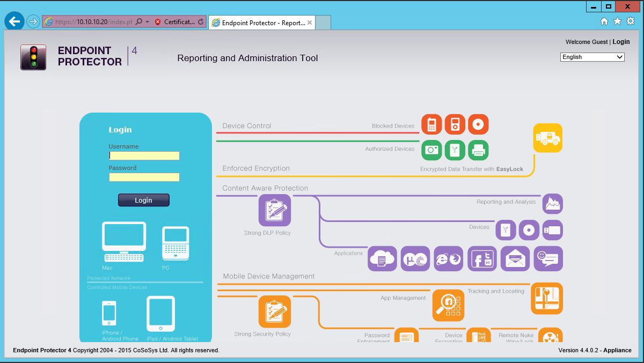Image resolution: width=644 pixels, height=363 pixels.
Task: Open the English language dropdown
Action: coord(592,57)
